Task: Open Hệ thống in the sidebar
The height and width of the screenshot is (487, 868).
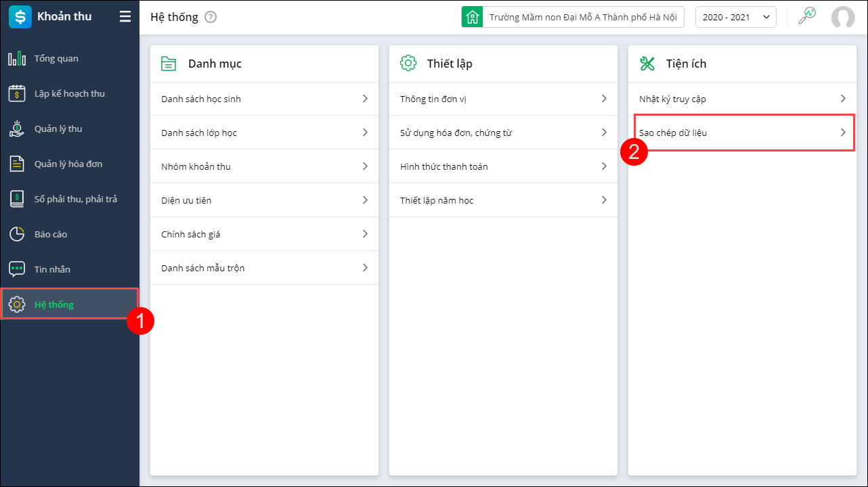Action: point(54,304)
